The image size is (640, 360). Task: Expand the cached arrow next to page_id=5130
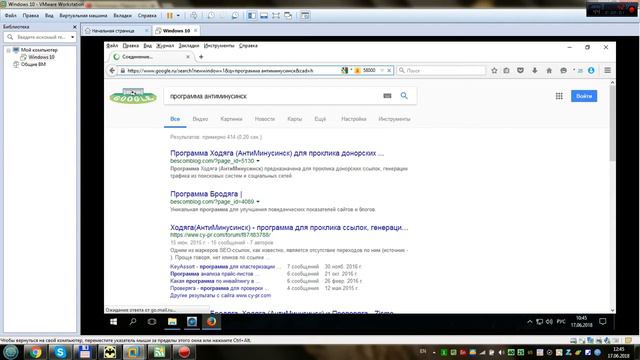258,161
